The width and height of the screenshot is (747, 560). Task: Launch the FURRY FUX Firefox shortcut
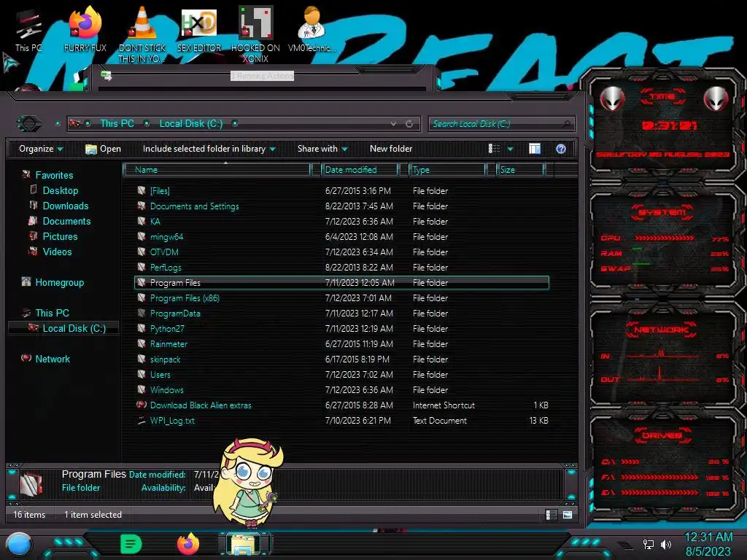85,30
